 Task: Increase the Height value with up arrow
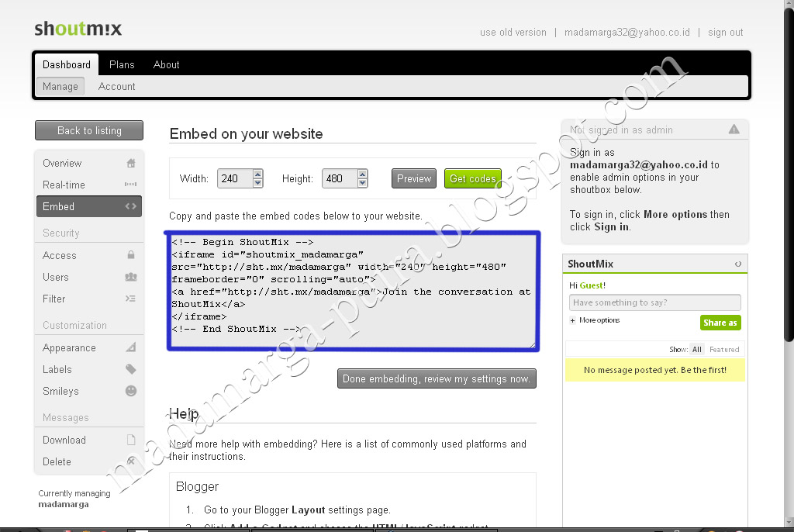point(363,174)
